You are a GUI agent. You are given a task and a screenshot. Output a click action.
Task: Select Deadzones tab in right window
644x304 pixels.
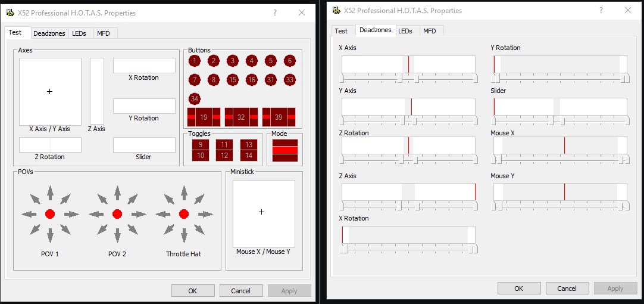point(375,30)
